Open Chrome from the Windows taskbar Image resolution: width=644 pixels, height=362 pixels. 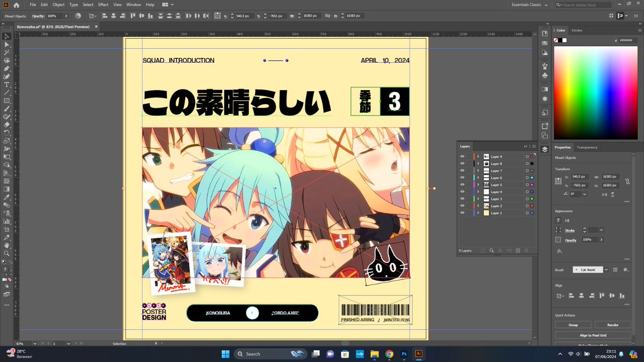click(389, 354)
